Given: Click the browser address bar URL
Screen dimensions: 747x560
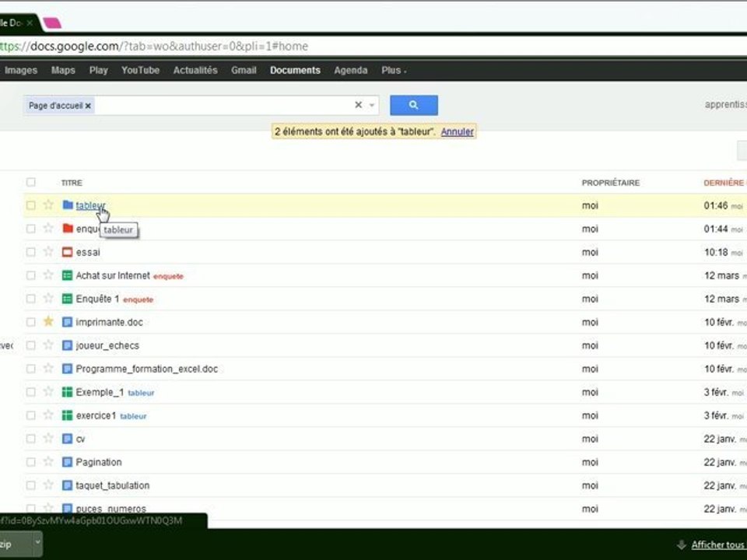Looking at the screenshot, I should coord(154,46).
